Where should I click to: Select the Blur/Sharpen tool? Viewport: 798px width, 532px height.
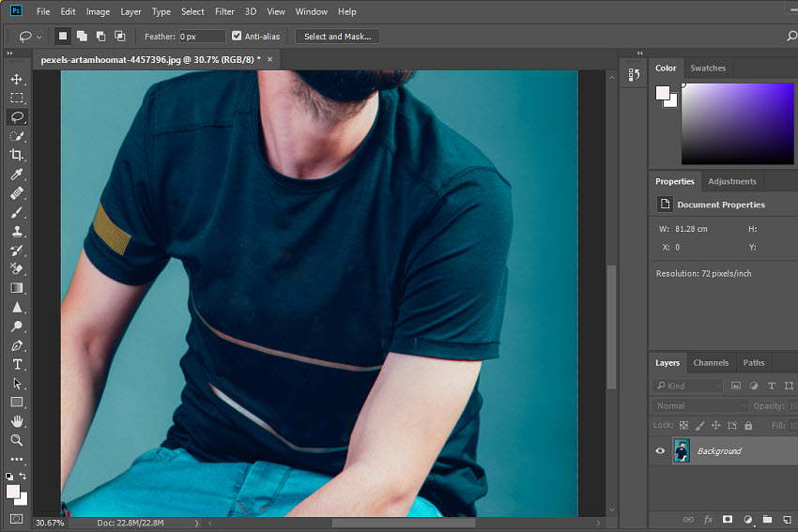click(x=17, y=307)
